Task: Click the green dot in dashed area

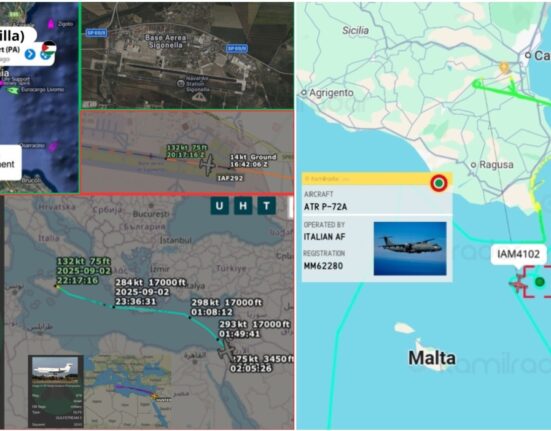Action: [x=540, y=281]
